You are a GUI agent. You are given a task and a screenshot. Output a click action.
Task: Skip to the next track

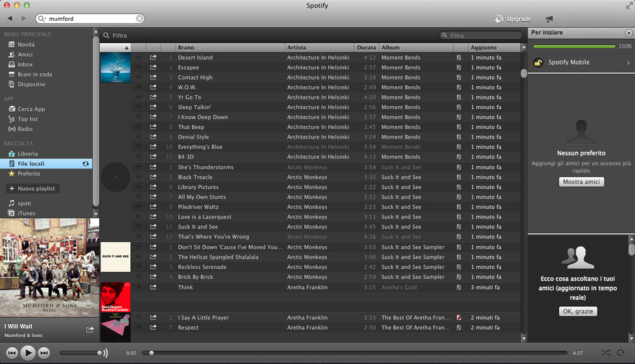(44, 353)
